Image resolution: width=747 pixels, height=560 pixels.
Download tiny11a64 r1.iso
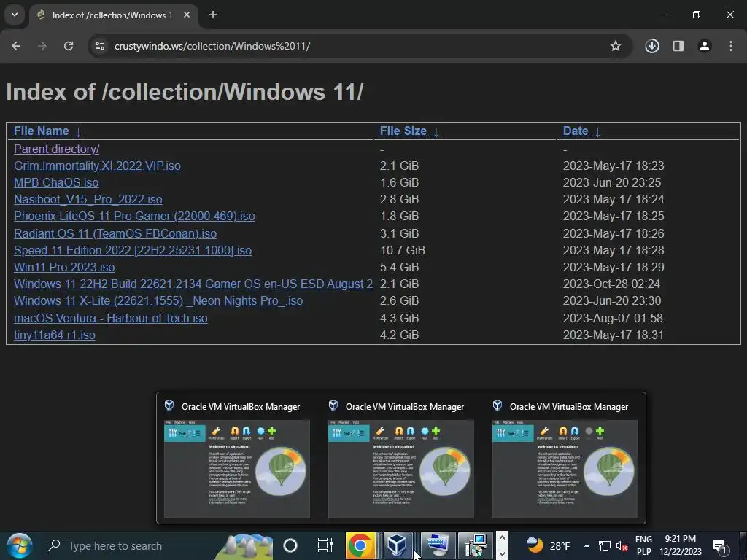click(x=54, y=335)
